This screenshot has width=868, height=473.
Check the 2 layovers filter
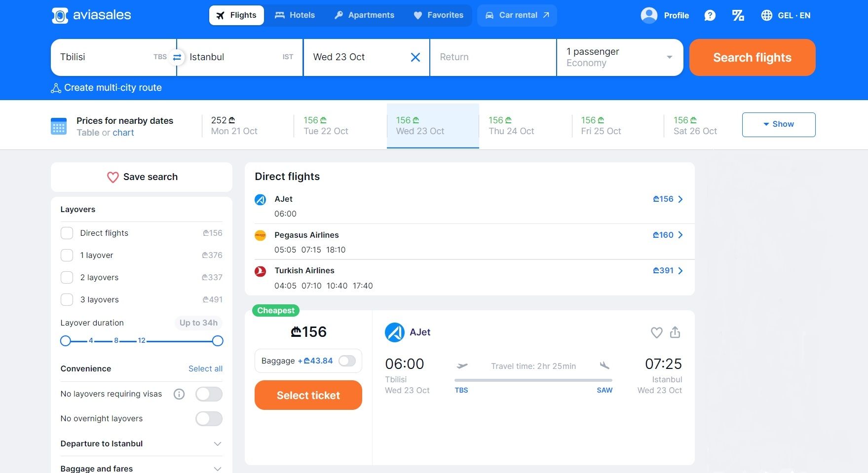(67, 277)
